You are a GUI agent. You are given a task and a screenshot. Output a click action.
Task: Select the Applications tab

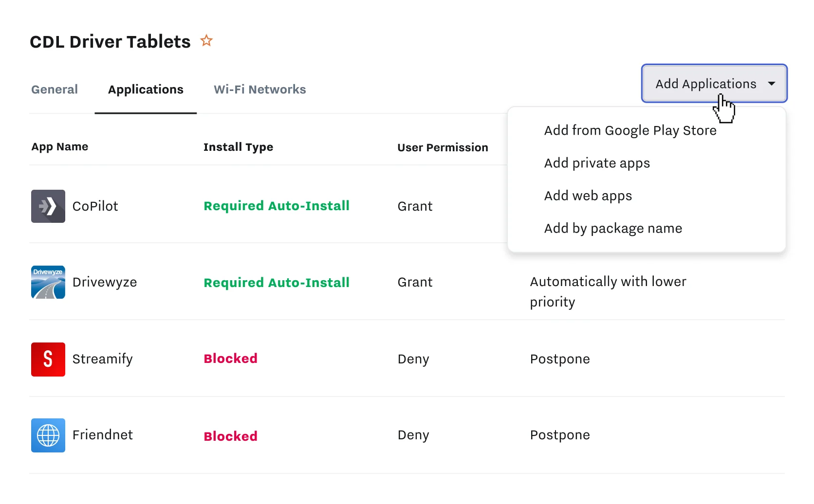point(146,90)
